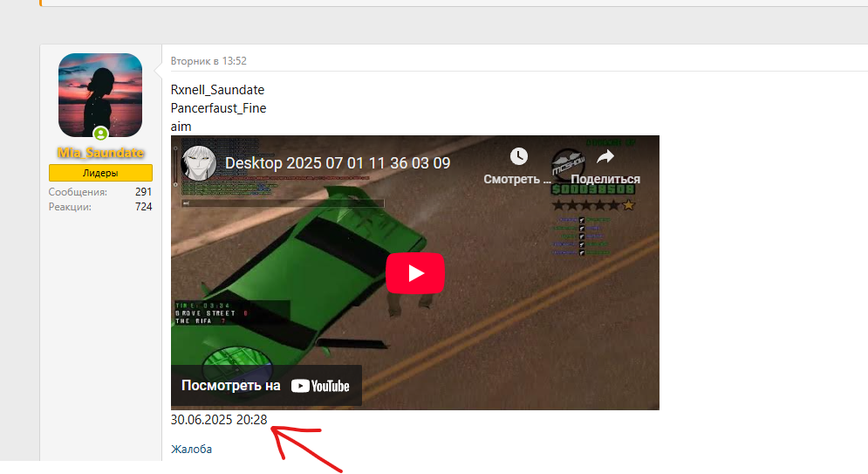868x474 pixels.
Task: Click the Watch later clock icon
Action: (x=518, y=157)
